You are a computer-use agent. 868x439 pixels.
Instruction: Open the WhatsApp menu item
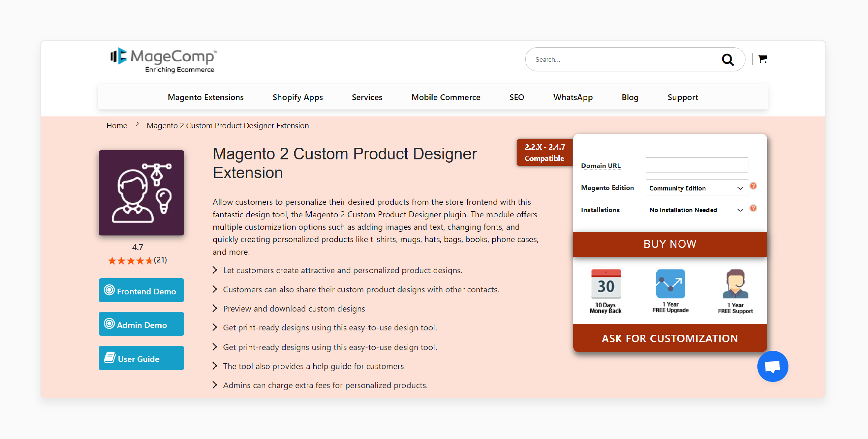572,97
